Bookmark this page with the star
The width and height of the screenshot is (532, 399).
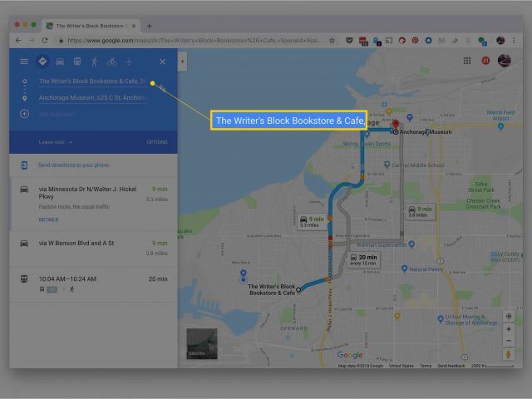(332, 41)
